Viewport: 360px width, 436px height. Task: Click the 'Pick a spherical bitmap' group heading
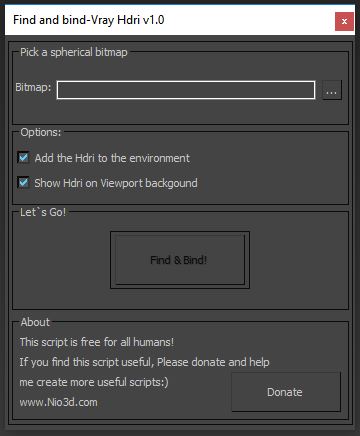pyautogui.click(x=74, y=52)
